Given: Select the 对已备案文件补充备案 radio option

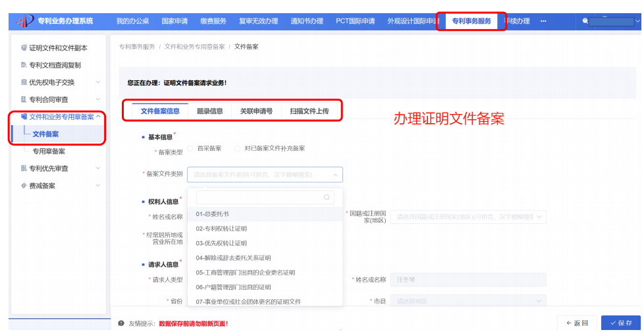Looking at the screenshot, I should click(x=238, y=148).
